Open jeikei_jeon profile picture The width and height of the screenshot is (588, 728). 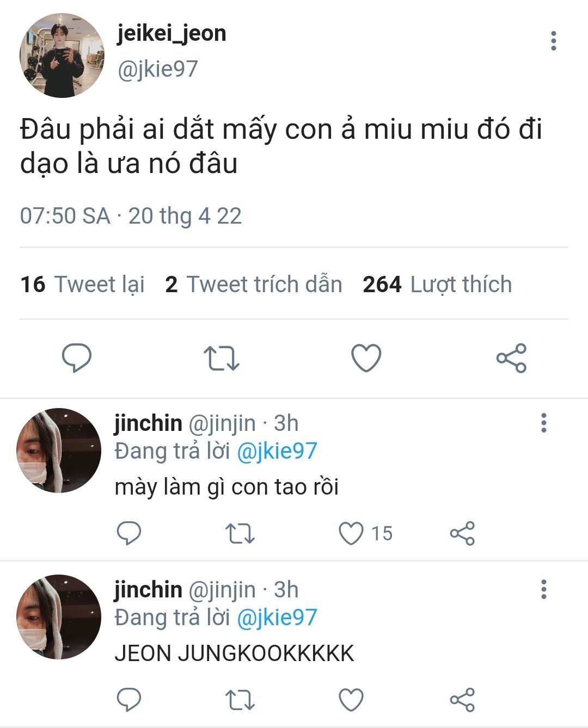coord(62,56)
